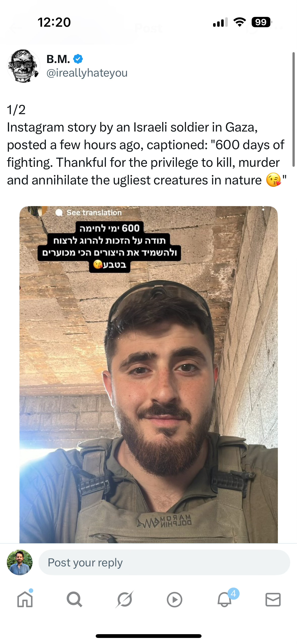Viewport: 297px width, 644px height.
Task: Tap the B.M. display name
Action: tap(58, 59)
